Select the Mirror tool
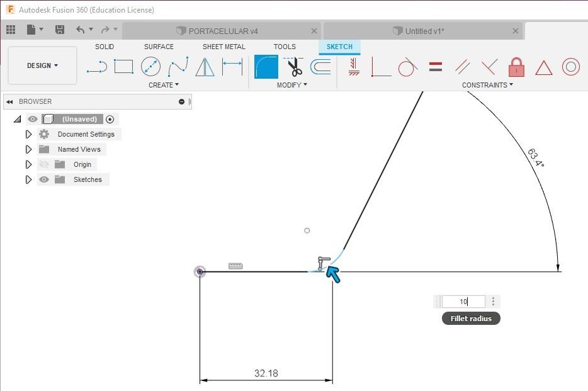Image resolution: width=588 pixels, height=391 pixels. 205,67
